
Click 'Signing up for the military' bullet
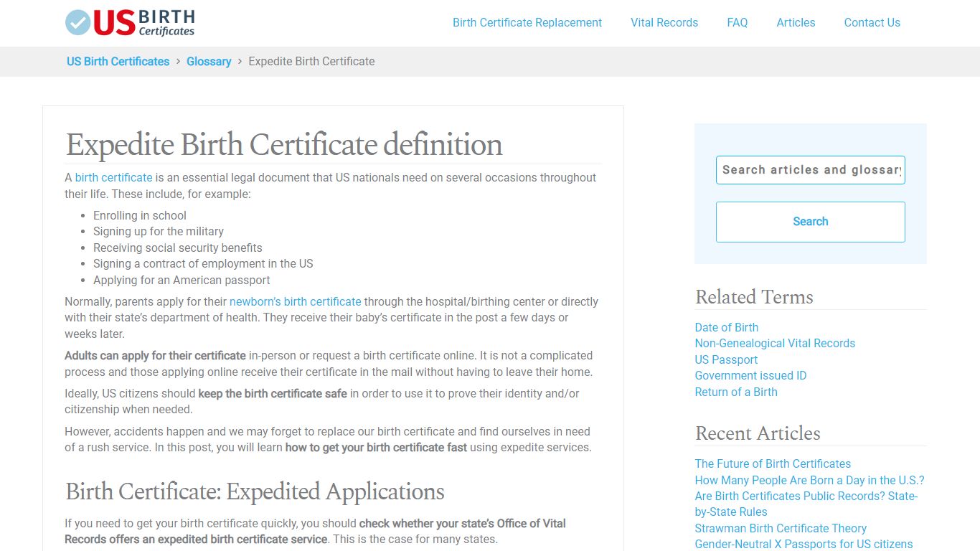point(159,232)
